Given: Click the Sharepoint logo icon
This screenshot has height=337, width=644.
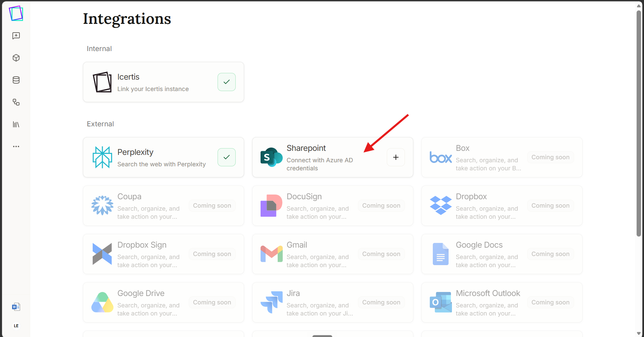Looking at the screenshot, I should tap(271, 157).
